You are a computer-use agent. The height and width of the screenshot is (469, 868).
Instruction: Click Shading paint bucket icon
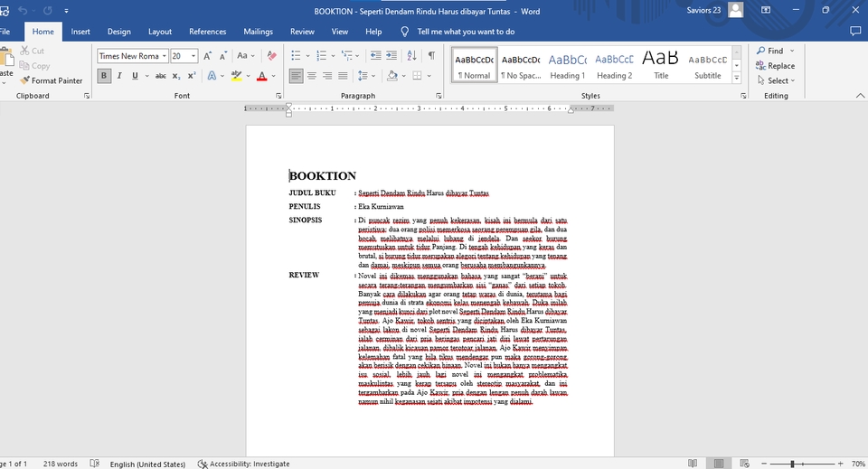point(392,76)
